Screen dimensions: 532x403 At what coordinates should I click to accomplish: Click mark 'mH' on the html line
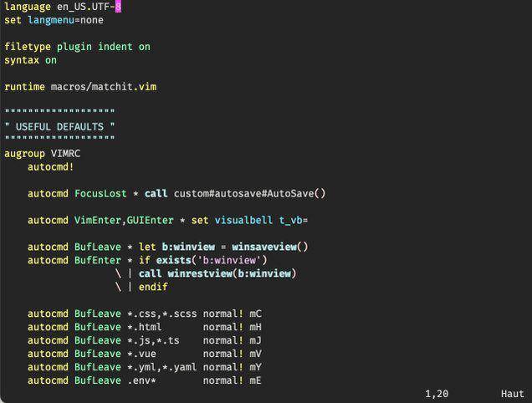255,327
